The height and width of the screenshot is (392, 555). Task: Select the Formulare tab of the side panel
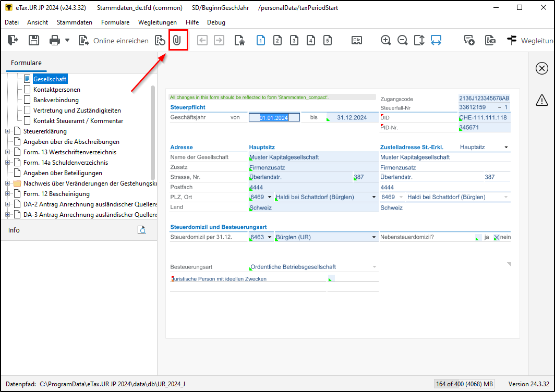click(x=26, y=63)
